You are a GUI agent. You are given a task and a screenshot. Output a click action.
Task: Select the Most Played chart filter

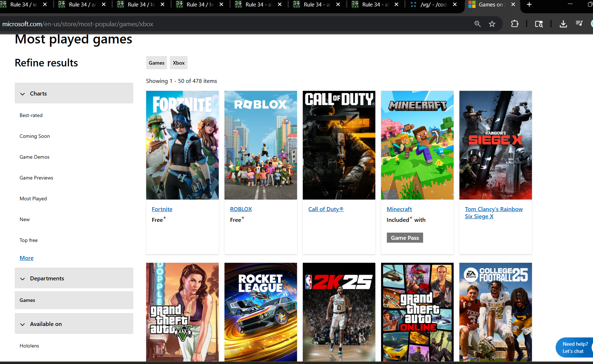[33, 199]
